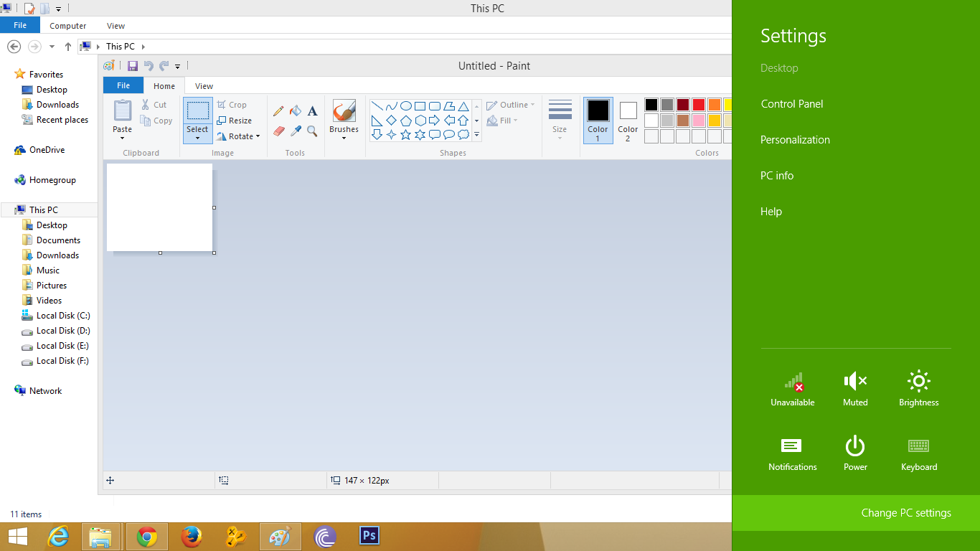Switch to the View tab in Paint
The image size is (980, 551).
(x=203, y=85)
